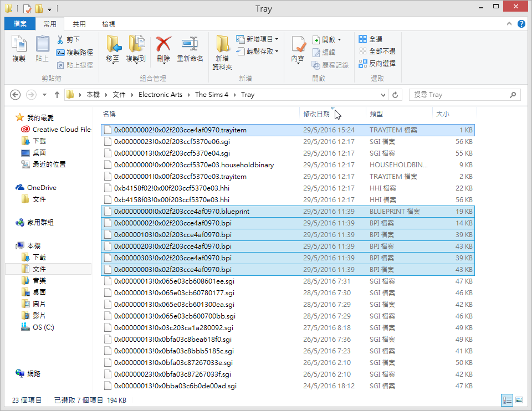
Task: Open the 新增項目 (New item) dropdown
Action: pyautogui.click(x=258, y=39)
